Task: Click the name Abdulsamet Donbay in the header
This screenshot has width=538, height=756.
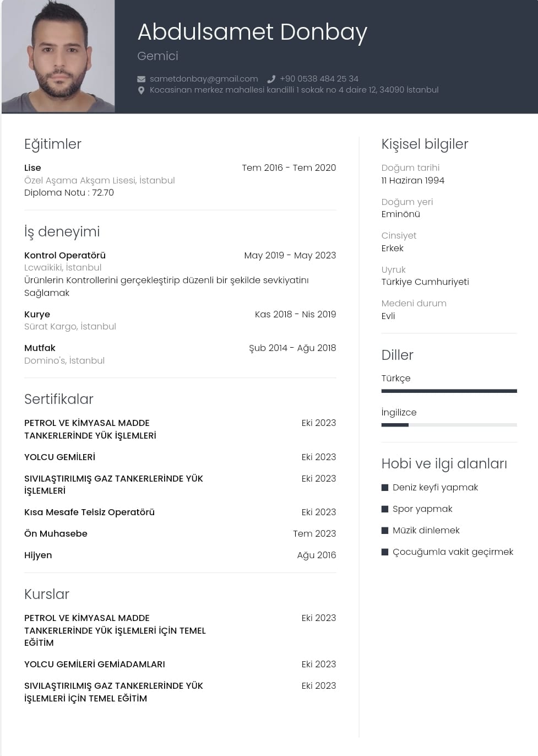Action: 252,33
